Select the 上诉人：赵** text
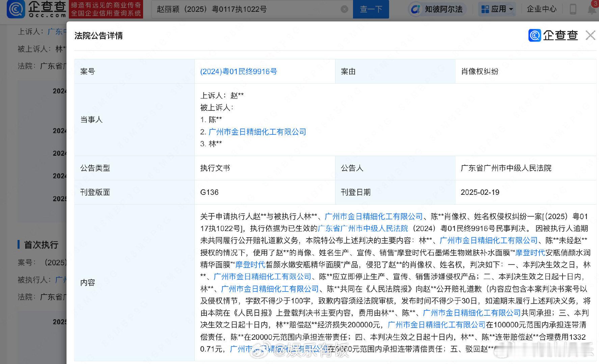Viewport: 599px width, 364px height. 222,95
